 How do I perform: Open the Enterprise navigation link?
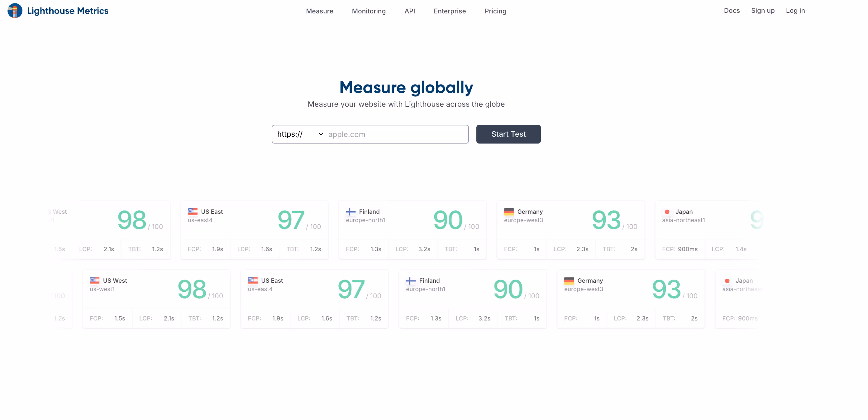[x=450, y=11]
